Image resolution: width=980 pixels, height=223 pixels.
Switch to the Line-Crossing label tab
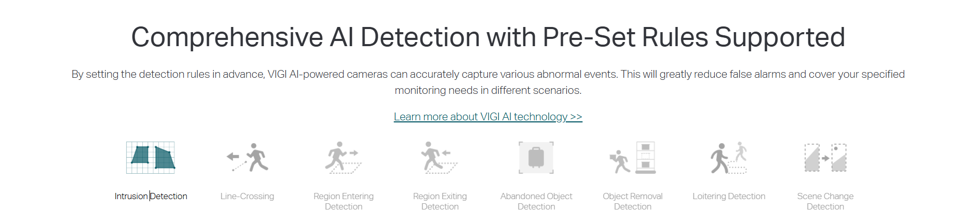[x=247, y=196]
